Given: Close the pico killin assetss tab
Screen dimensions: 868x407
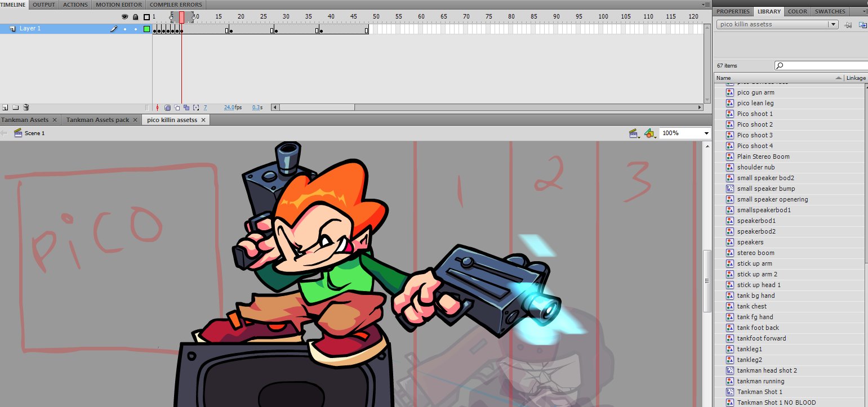Looking at the screenshot, I should (203, 120).
